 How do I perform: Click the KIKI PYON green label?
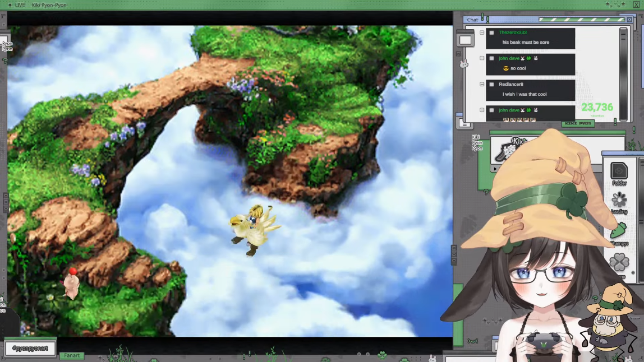click(578, 123)
